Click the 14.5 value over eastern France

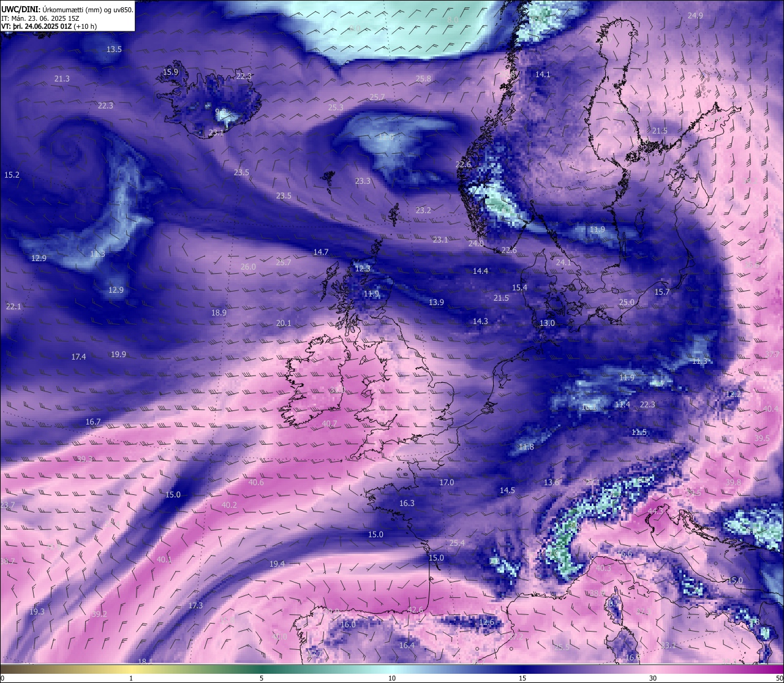click(x=507, y=491)
